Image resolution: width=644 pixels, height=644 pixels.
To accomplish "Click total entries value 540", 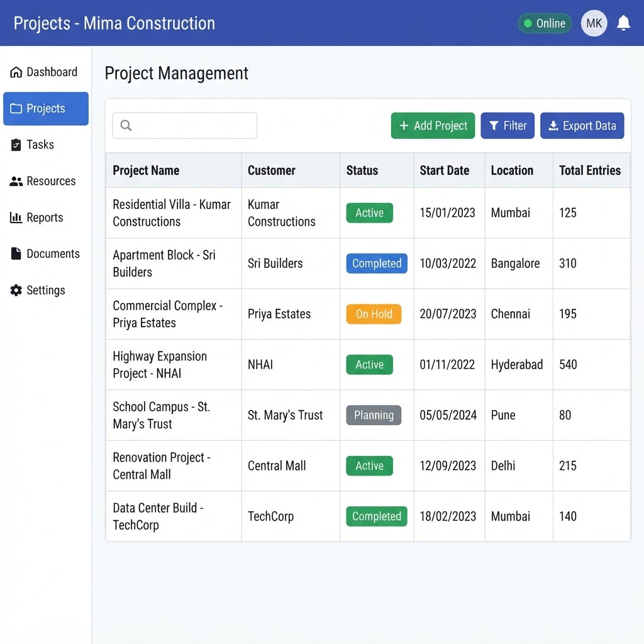I will [x=568, y=364].
